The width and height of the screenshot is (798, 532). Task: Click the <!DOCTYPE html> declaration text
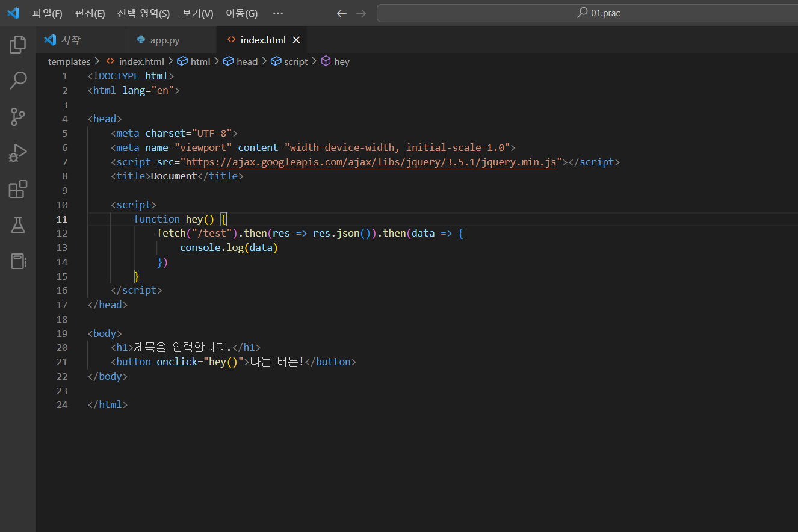point(131,76)
